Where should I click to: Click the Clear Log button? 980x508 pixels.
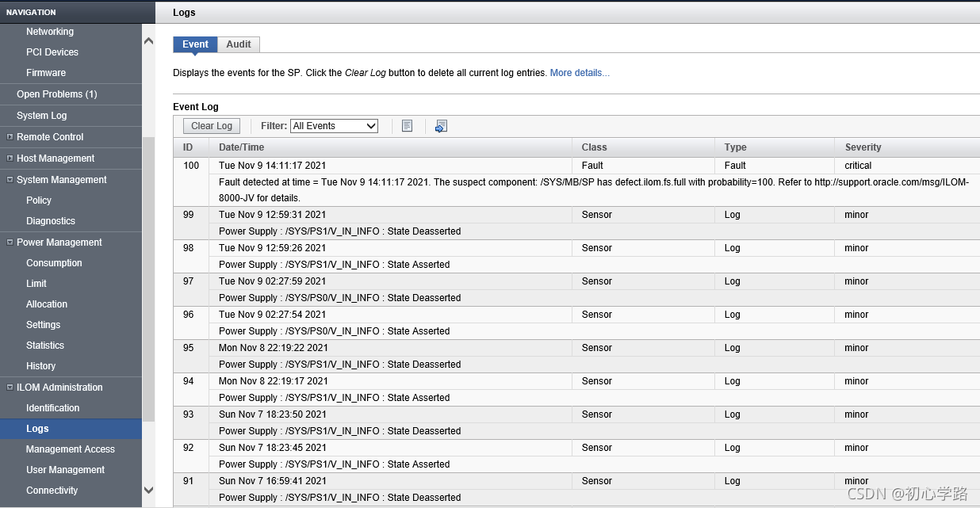click(x=212, y=126)
